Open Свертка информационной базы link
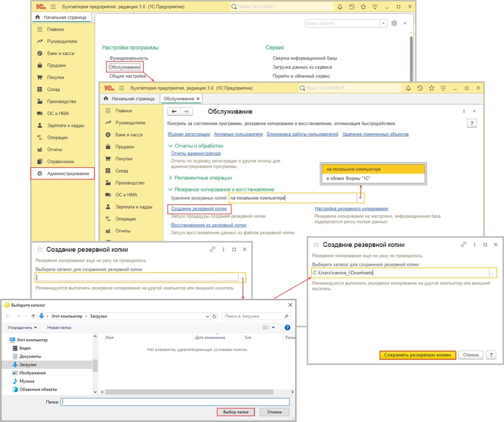The image size is (504, 422). click(x=304, y=58)
